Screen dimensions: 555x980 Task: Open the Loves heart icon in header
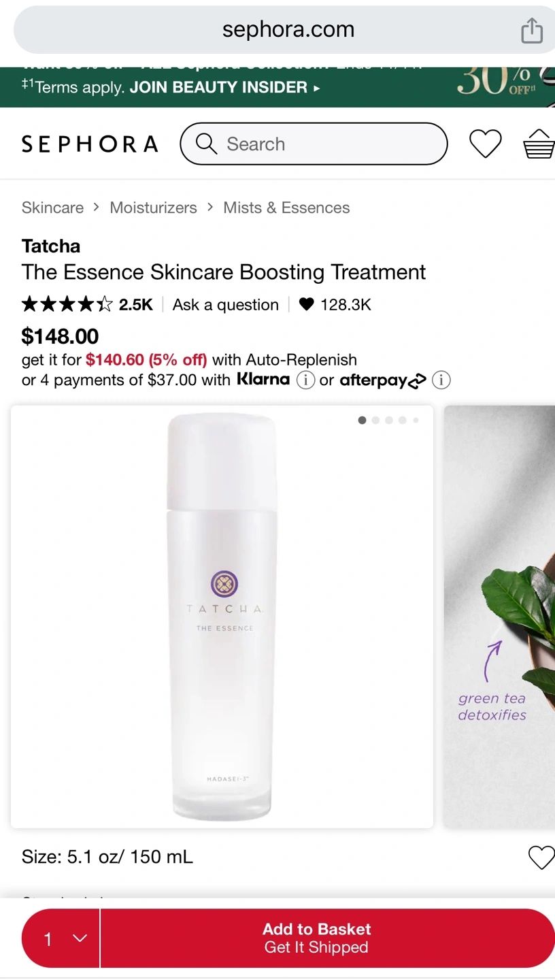point(486,144)
